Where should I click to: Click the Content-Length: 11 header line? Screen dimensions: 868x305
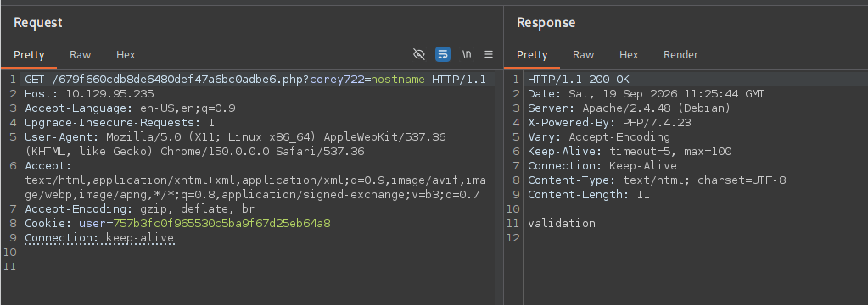(x=589, y=195)
